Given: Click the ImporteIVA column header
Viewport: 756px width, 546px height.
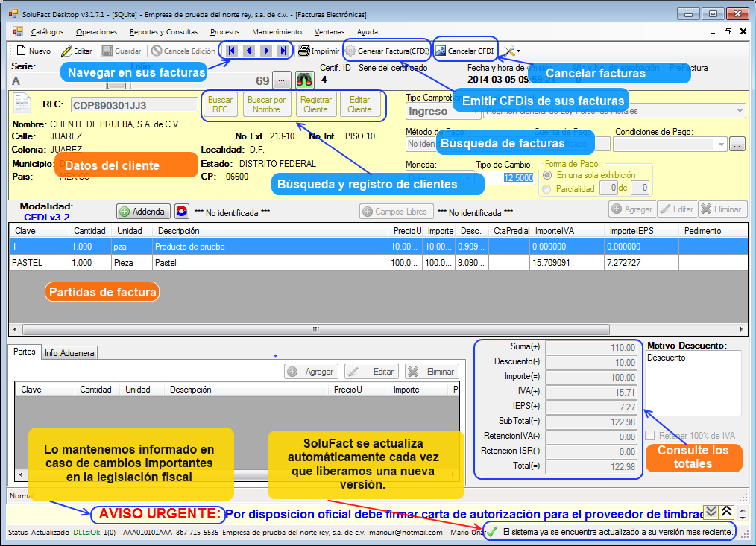Looking at the screenshot, I should point(567,231).
